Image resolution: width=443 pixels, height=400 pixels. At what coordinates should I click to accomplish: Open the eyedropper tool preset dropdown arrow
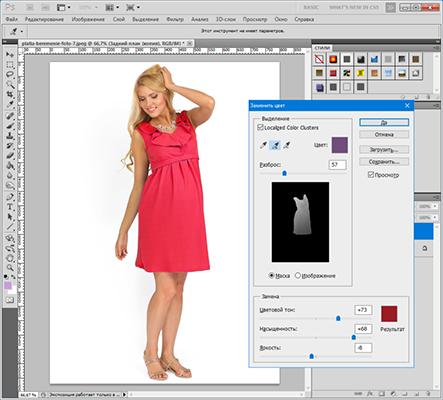point(22,32)
